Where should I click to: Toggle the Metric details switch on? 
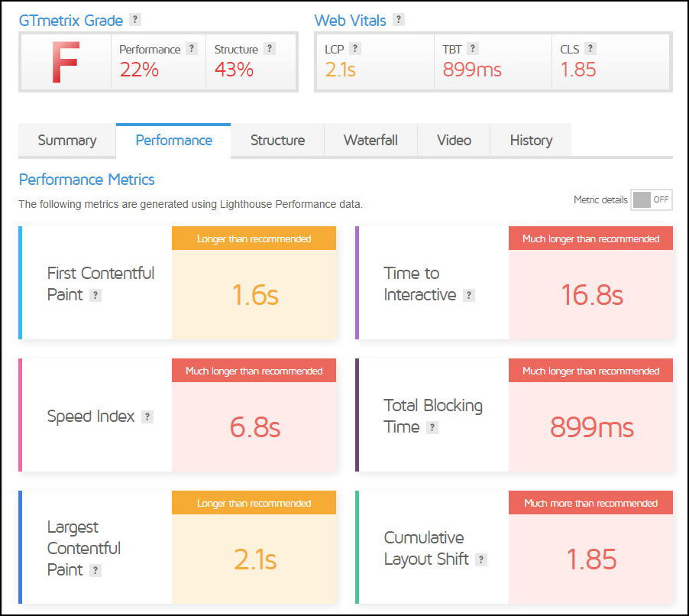pyautogui.click(x=652, y=200)
